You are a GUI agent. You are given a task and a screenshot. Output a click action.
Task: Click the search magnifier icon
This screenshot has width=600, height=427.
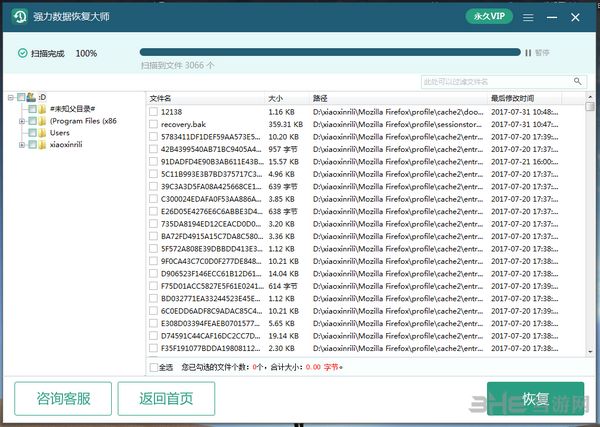pyautogui.click(x=577, y=81)
